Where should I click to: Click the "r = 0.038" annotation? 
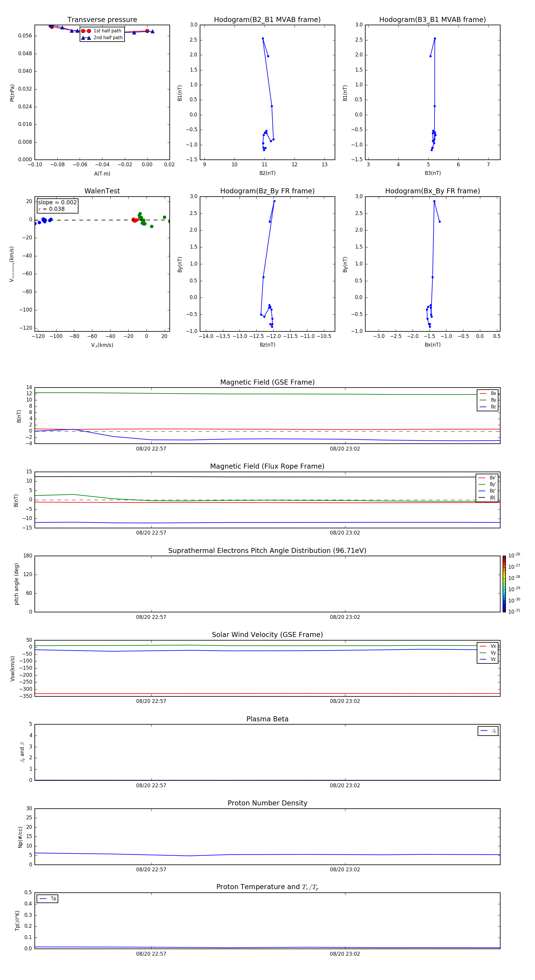pyautogui.click(x=51, y=209)
